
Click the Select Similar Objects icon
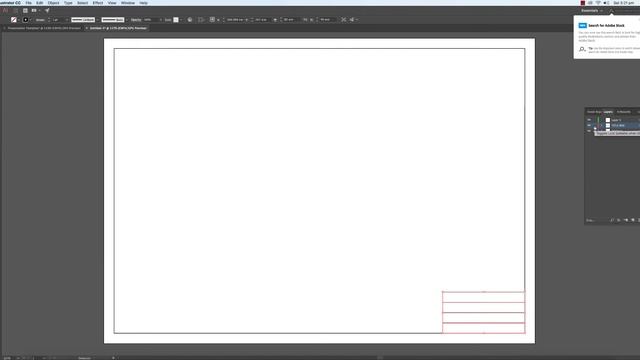[351, 20]
